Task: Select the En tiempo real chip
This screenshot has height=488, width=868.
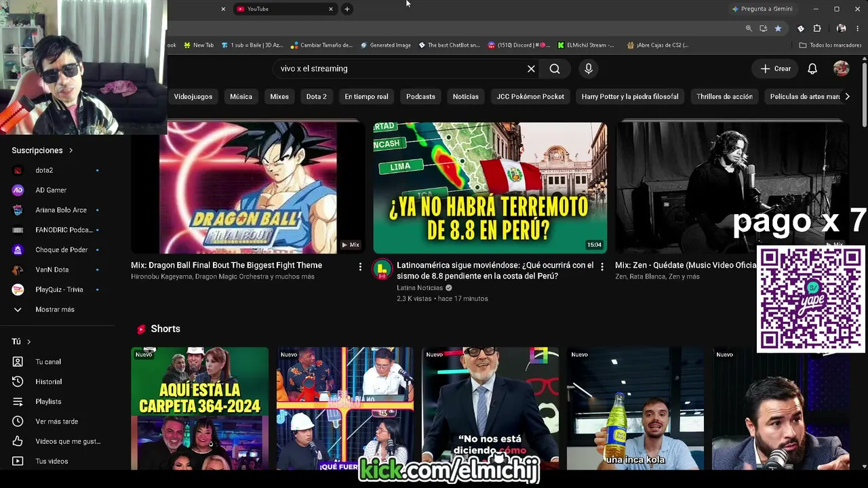Action: tap(366, 96)
